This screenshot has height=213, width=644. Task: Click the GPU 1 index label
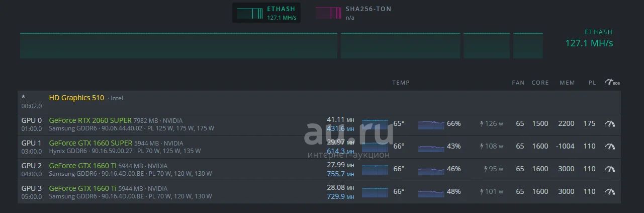pyautogui.click(x=32, y=143)
